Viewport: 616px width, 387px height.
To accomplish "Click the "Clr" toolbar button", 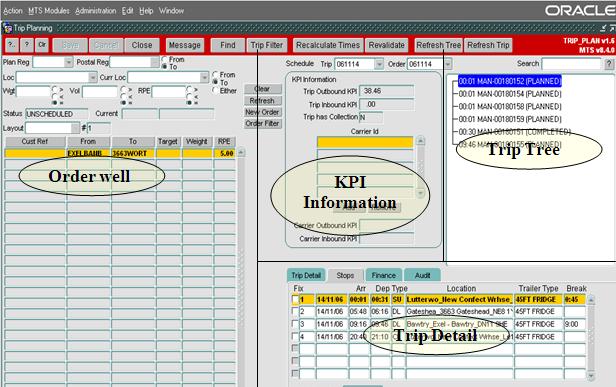I will 42,45.
